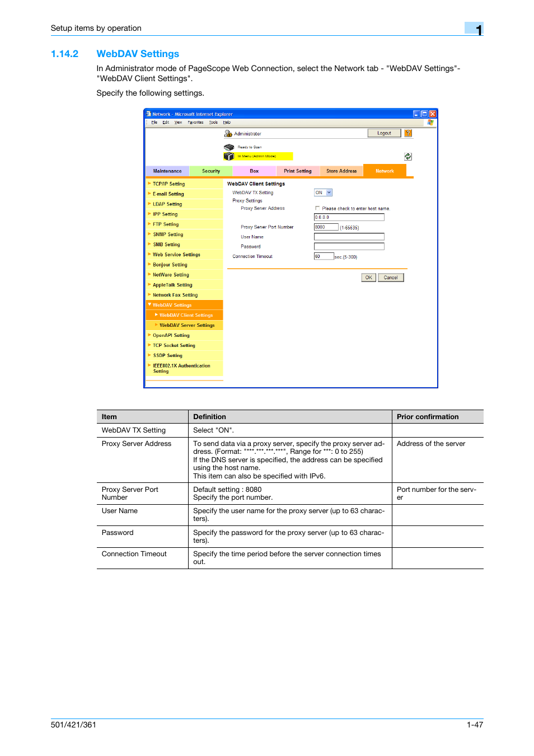This screenshot has height=756, width=534.
Task: Click the Windows logo in the browser menu bar
Action: tap(430, 122)
